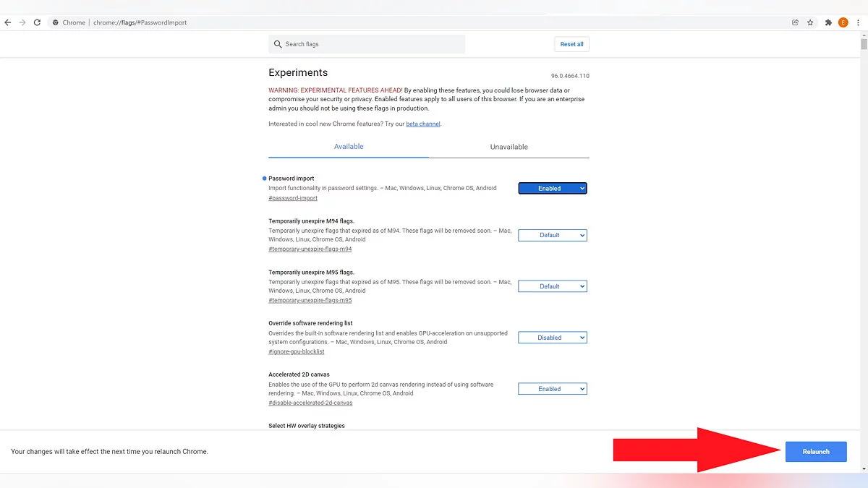The image size is (868, 488).
Task: Click the #temporary-unexpire-flags-m95 link
Action: click(x=310, y=301)
